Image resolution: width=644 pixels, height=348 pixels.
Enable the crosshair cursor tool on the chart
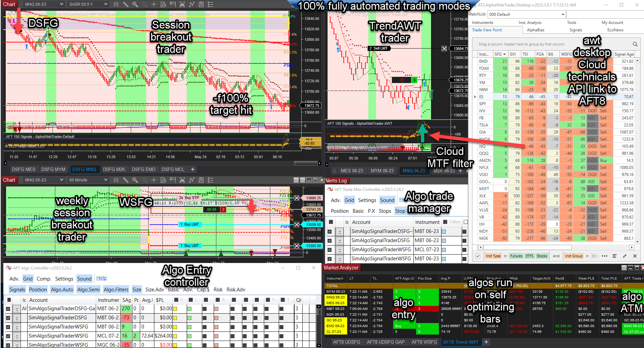point(154,4)
